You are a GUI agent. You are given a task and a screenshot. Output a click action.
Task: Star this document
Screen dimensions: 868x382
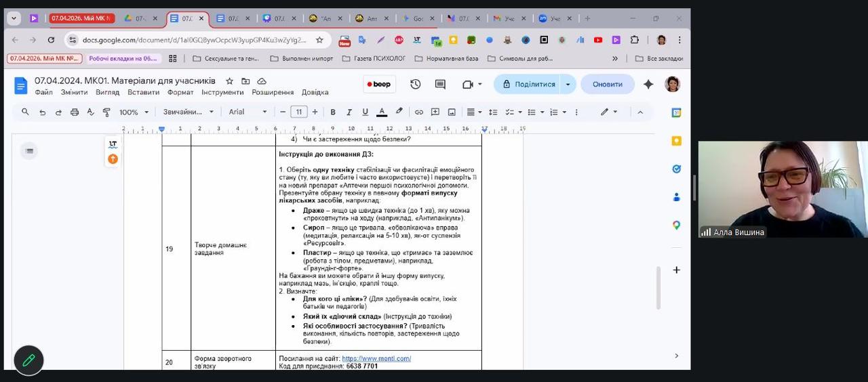point(229,81)
